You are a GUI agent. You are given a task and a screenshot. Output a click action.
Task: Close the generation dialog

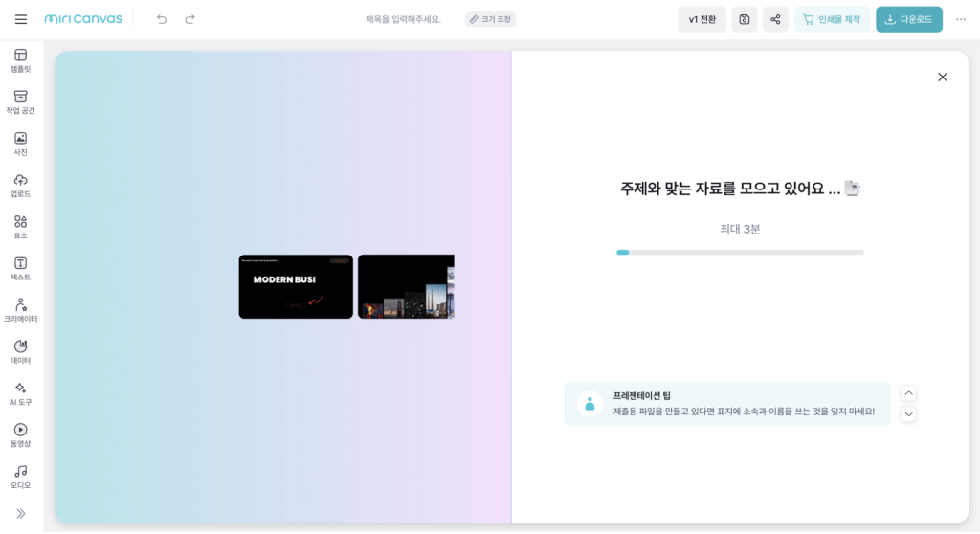coord(943,77)
